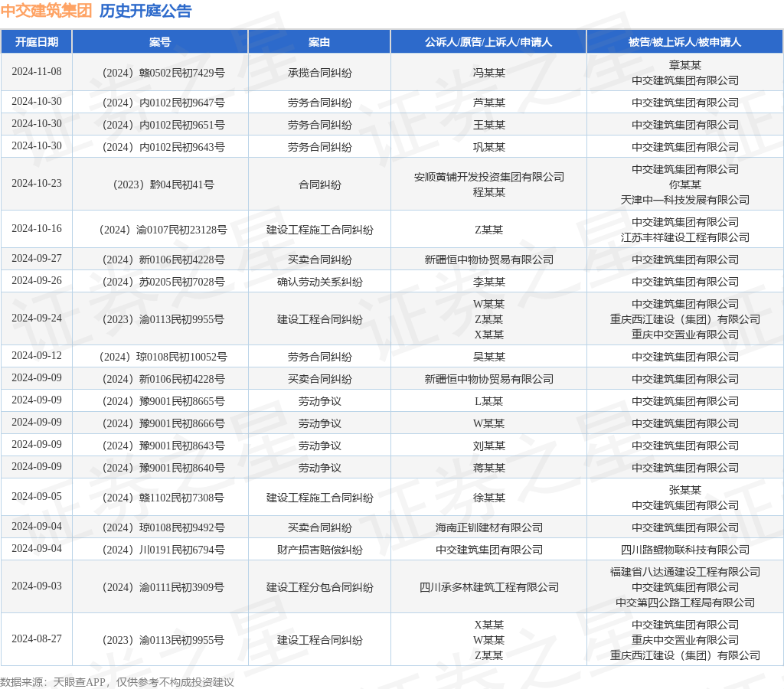The width and height of the screenshot is (784, 689).
Task: Click case number (2024)内0102民初9647号
Action: (x=164, y=103)
